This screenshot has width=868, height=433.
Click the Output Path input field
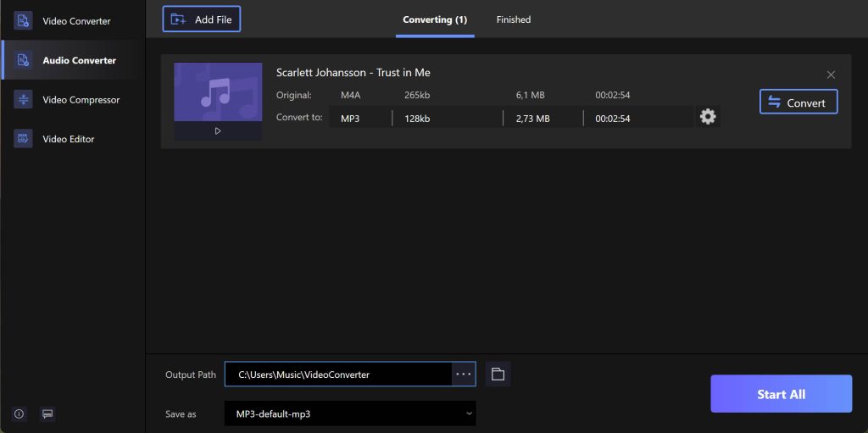pyautogui.click(x=338, y=375)
